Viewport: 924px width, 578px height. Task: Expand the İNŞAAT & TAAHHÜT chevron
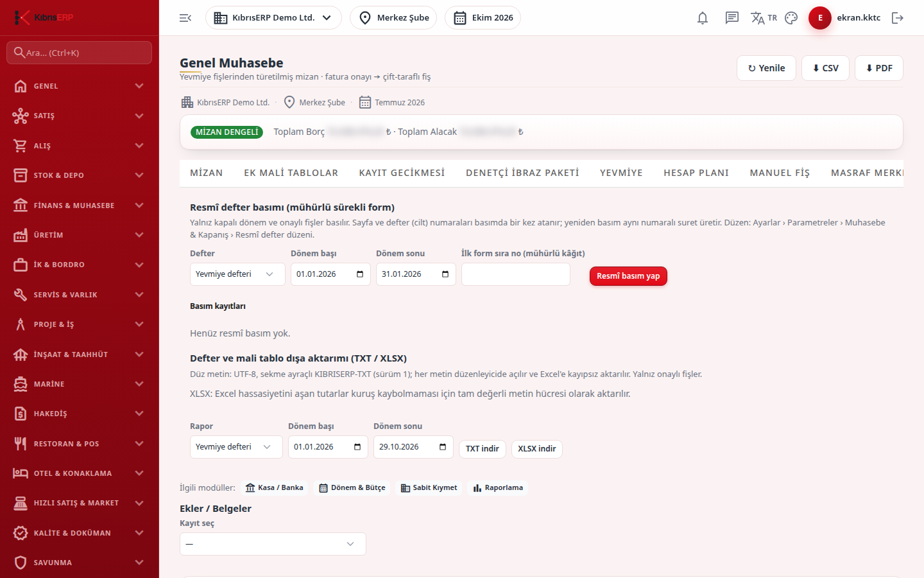tap(139, 355)
